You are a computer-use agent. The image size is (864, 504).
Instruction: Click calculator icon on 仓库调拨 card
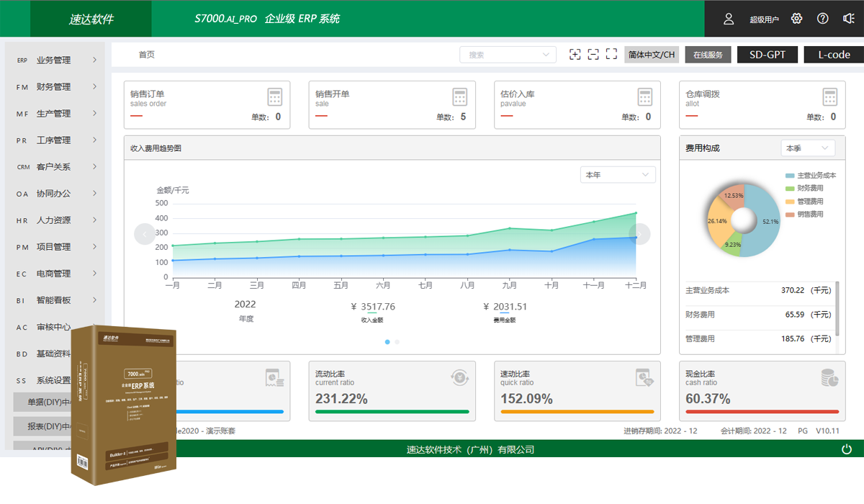coord(830,97)
